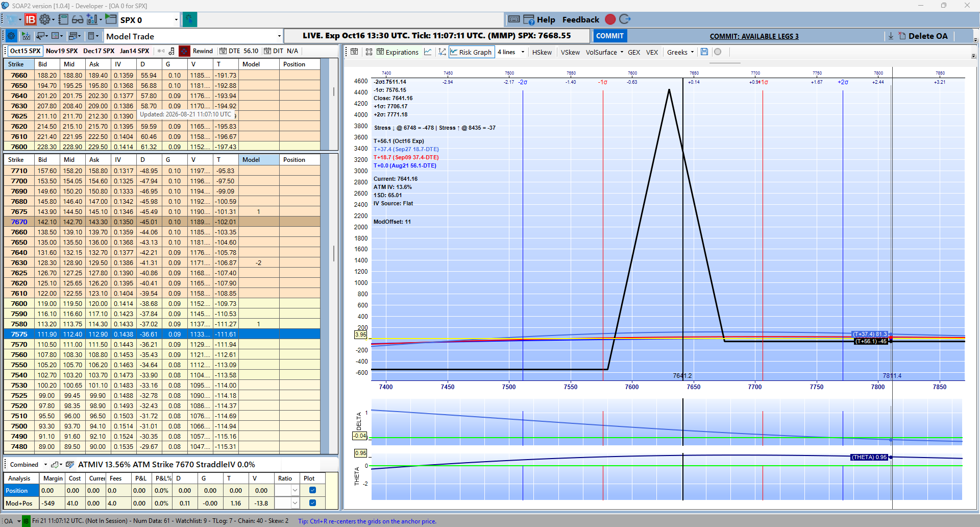980x527 pixels.
Task: Click the Rewind button
Action: pos(203,51)
